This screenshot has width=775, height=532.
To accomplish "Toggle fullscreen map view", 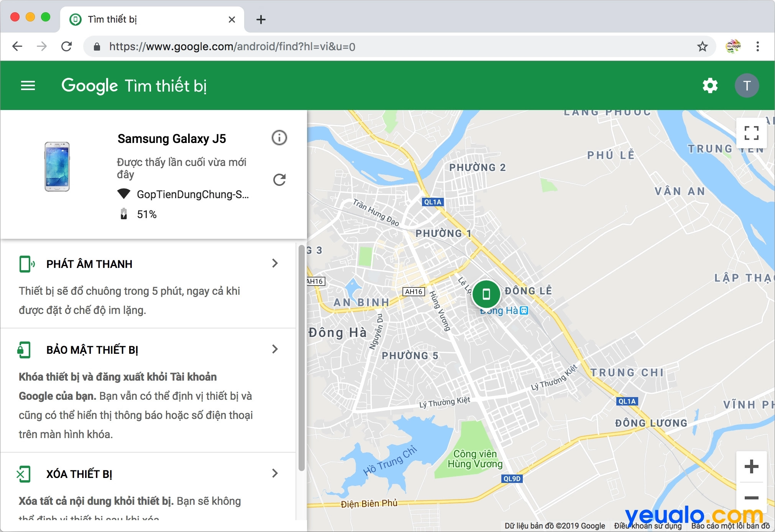I will 751,133.
